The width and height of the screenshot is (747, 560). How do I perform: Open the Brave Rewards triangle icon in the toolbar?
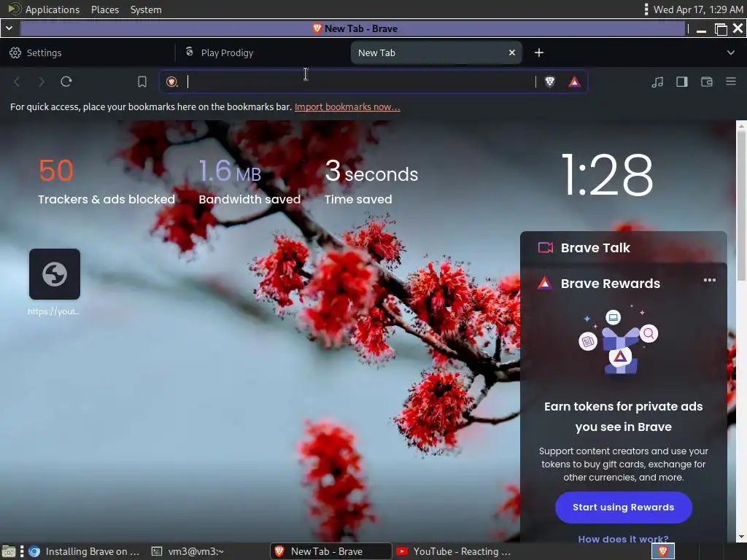pos(575,82)
